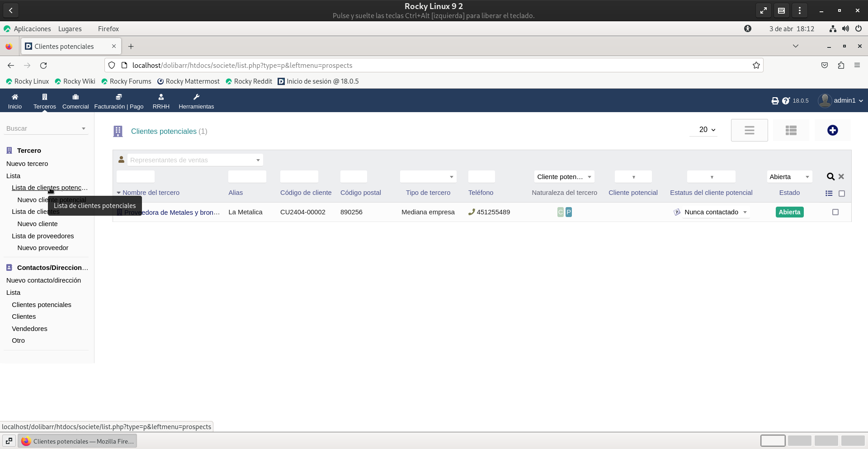Screen dimensions: 868x449
Task: Open the Inicio home icon
Action: (x=15, y=101)
